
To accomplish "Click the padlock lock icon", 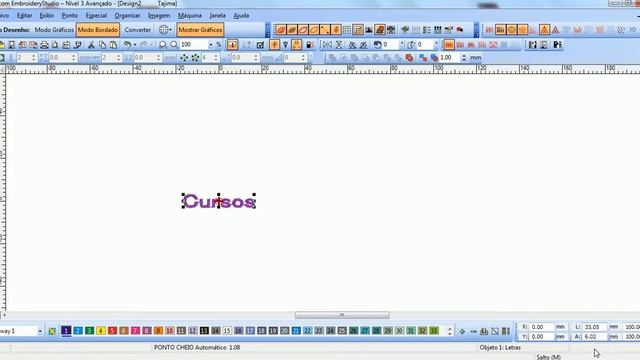I will coord(310,45).
